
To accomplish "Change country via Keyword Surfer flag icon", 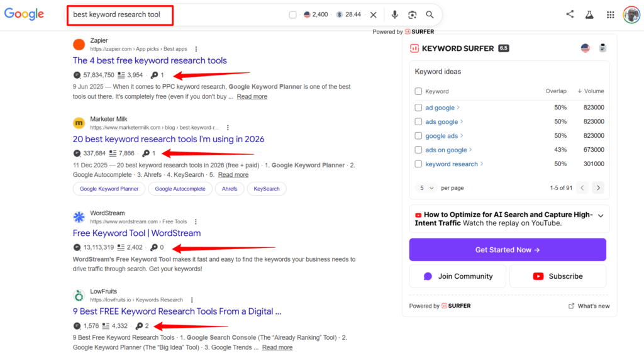I will [x=586, y=48].
